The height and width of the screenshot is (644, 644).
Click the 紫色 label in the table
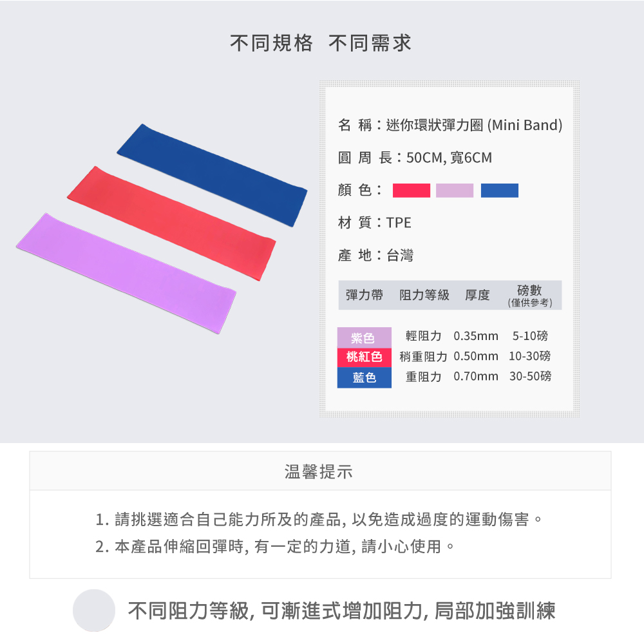(x=364, y=337)
